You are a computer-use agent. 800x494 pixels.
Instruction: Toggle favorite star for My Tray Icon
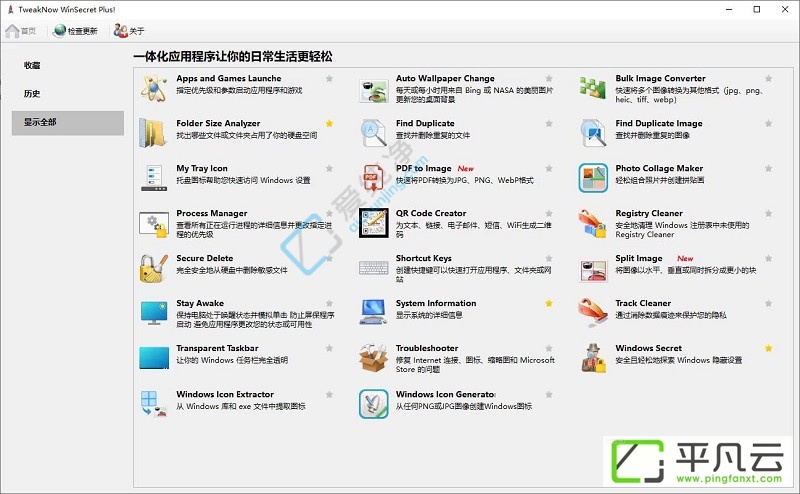[x=329, y=168]
